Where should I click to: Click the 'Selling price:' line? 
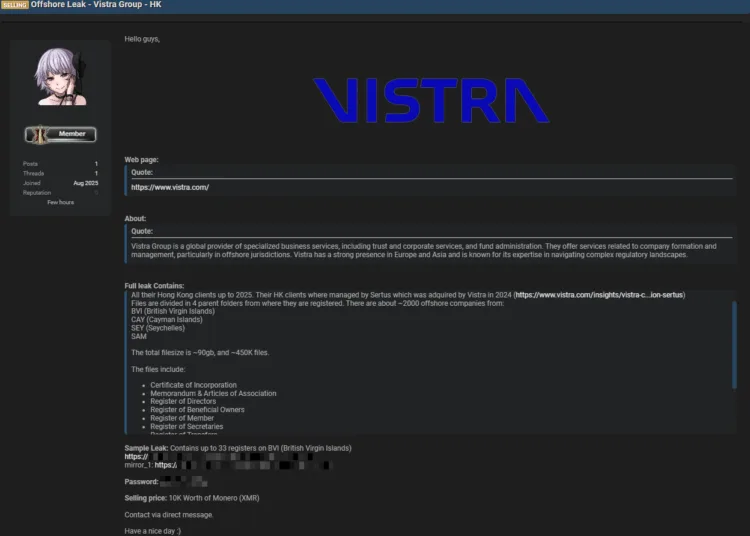point(192,498)
